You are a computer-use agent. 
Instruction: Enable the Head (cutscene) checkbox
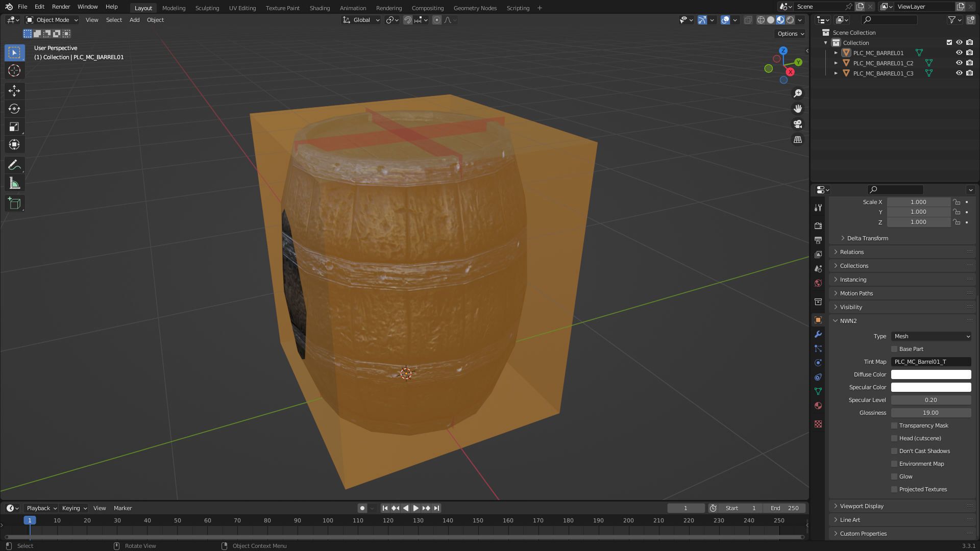coord(894,438)
